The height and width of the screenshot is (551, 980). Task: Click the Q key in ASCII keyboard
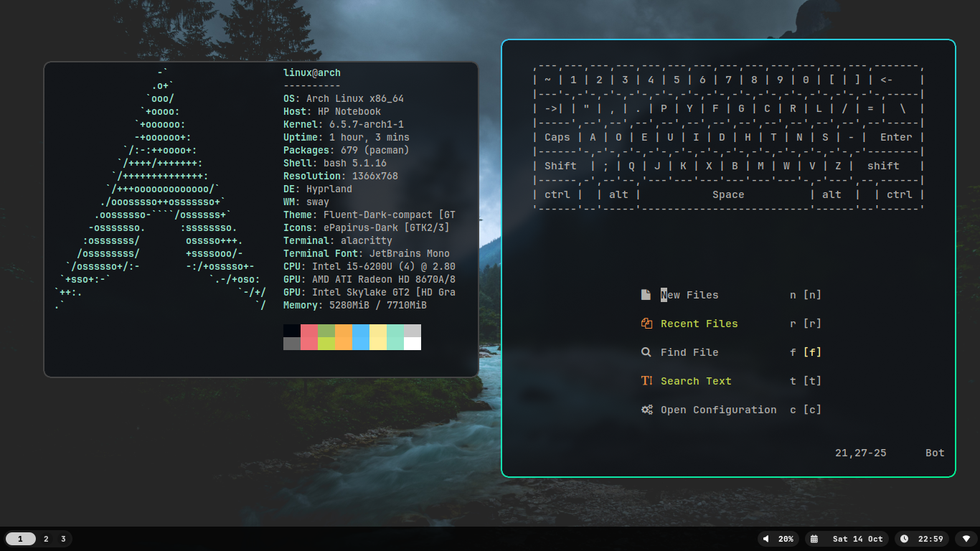pyautogui.click(x=631, y=166)
